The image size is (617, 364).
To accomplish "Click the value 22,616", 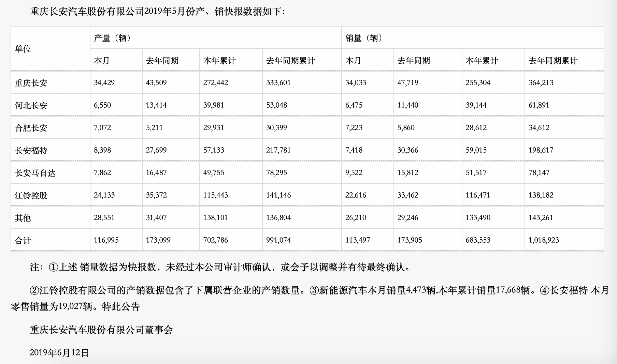I will coord(356,195).
